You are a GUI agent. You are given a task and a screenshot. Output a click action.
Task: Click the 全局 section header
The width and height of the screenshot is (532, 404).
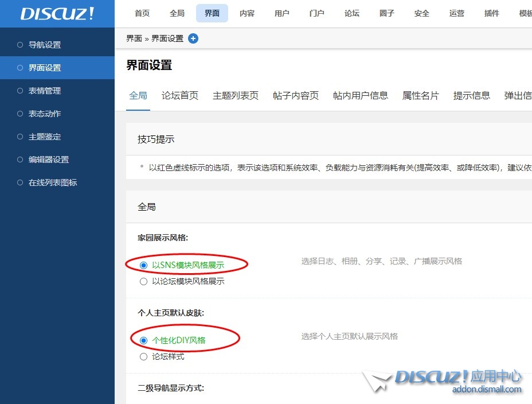click(x=147, y=207)
